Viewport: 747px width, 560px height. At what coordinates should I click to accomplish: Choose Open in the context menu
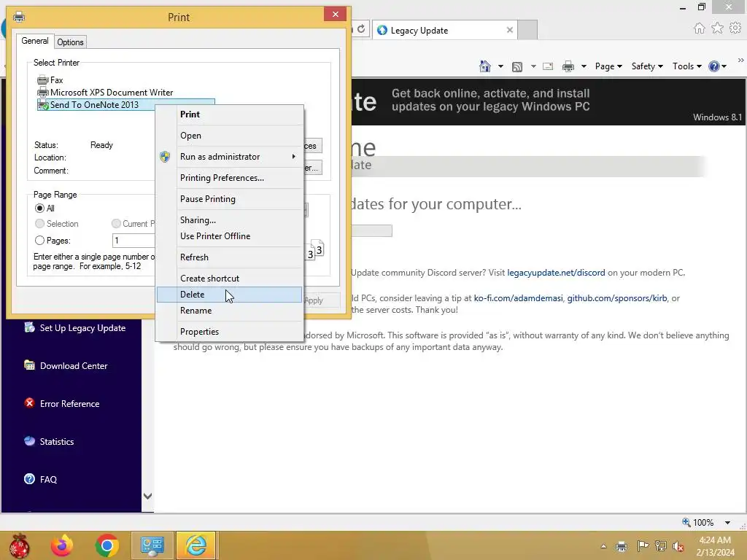pyautogui.click(x=230, y=136)
